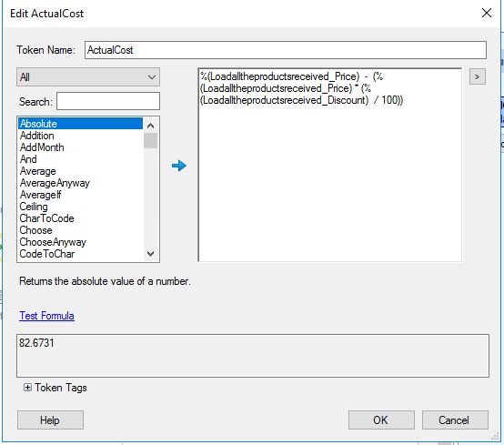Image resolution: width=504 pixels, height=445 pixels.
Task: Select 'AverageAnyway' in the function list
Action: [x=80, y=183]
